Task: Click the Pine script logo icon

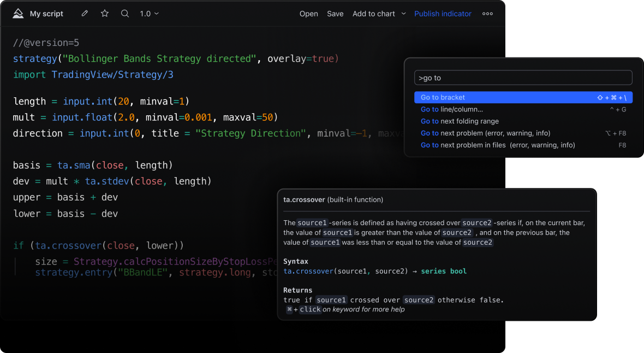Action: [18, 14]
